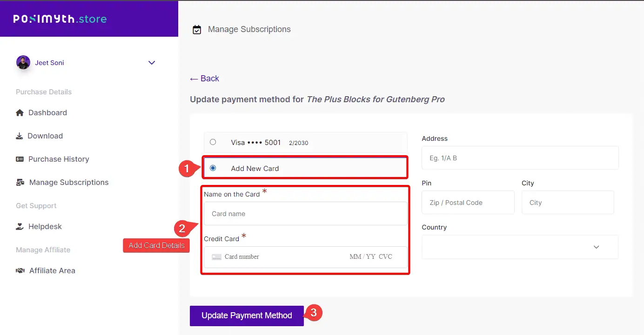Select the Add New Card radio button
The width and height of the screenshot is (644, 335).
[213, 168]
